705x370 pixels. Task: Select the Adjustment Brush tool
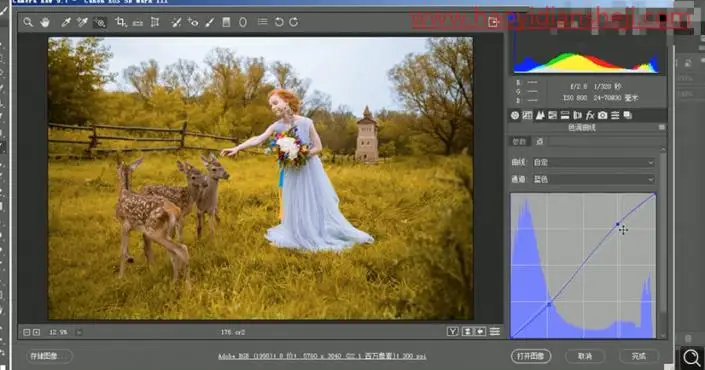point(210,22)
